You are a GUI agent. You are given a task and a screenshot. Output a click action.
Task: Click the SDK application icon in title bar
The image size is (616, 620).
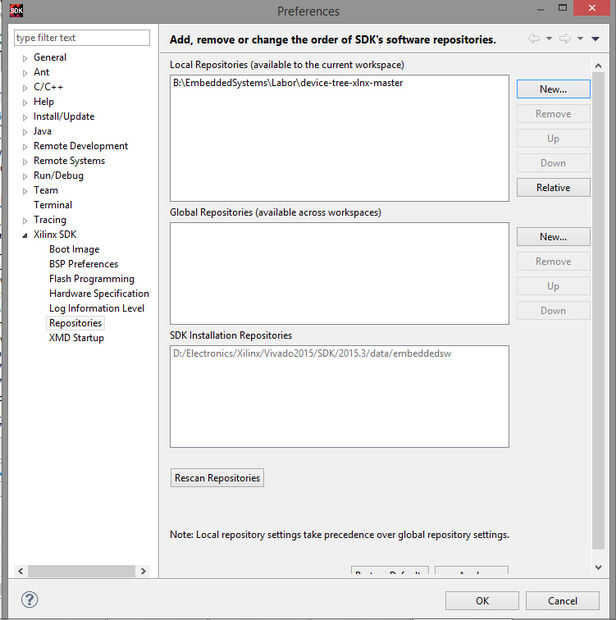[16, 10]
